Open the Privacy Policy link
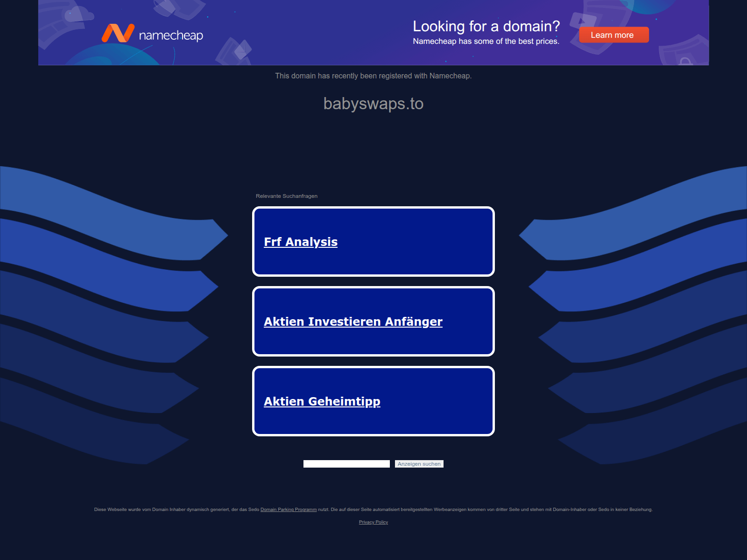This screenshot has width=747, height=560. (373, 522)
